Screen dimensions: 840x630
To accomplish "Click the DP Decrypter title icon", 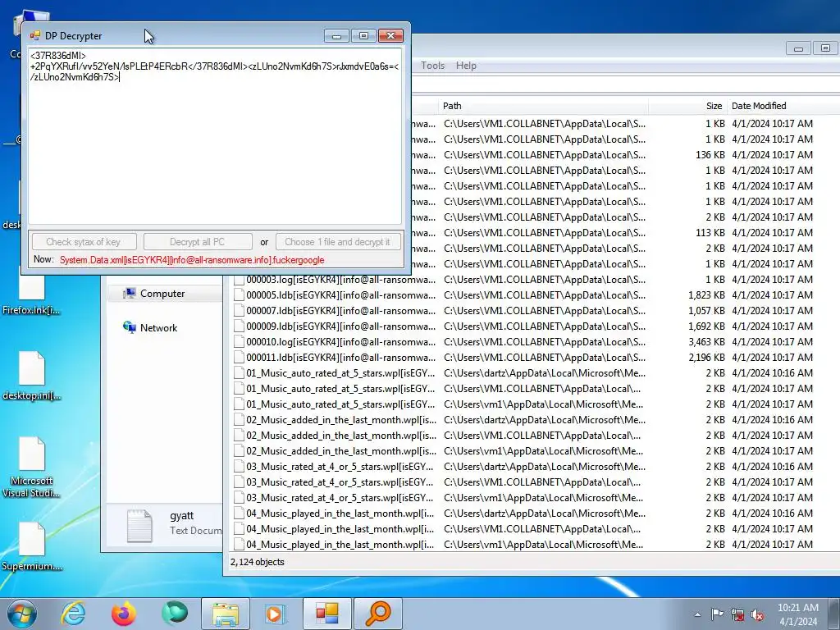I will (x=35, y=36).
